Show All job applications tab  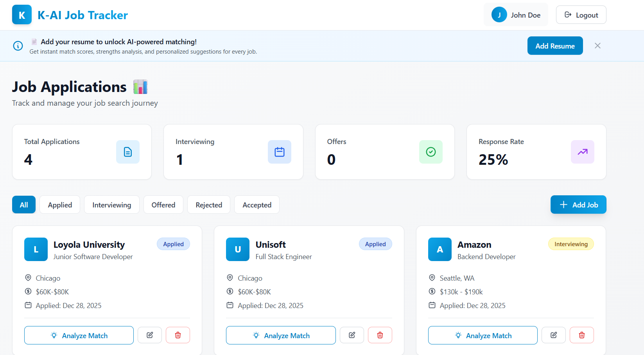tap(24, 205)
